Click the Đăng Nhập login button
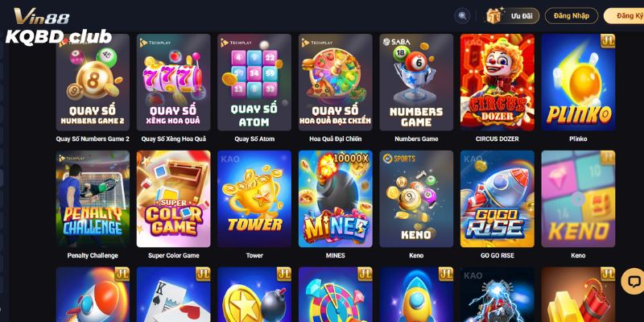644x322 pixels. pyautogui.click(x=572, y=16)
